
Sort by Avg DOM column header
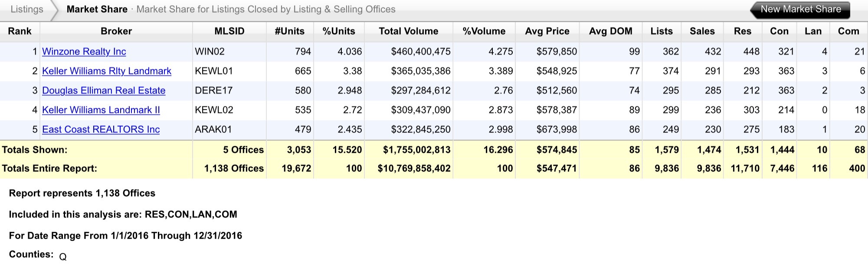[610, 31]
